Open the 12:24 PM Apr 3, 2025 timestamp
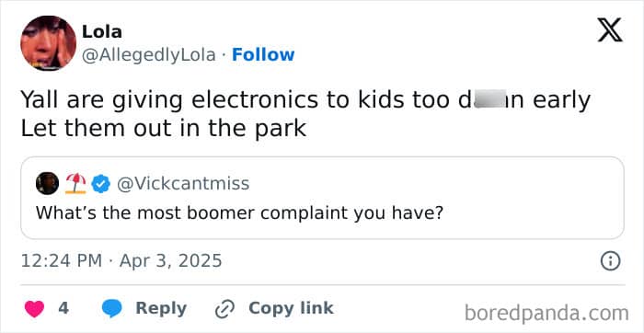 point(121,261)
